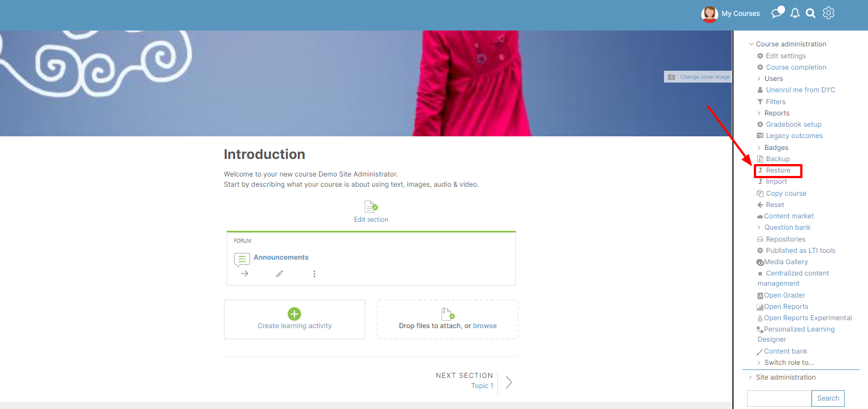Expand the Users tree node
Viewport: 868px width, 409px height.
tap(759, 79)
